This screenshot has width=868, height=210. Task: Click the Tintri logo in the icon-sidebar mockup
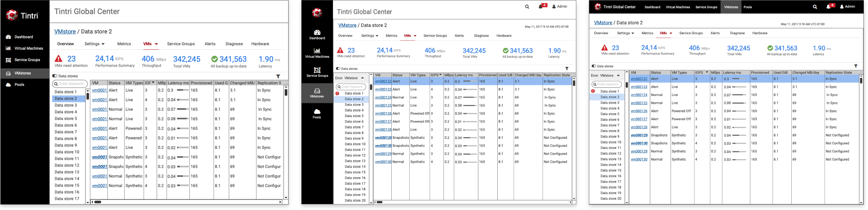click(x=317, y=13)
